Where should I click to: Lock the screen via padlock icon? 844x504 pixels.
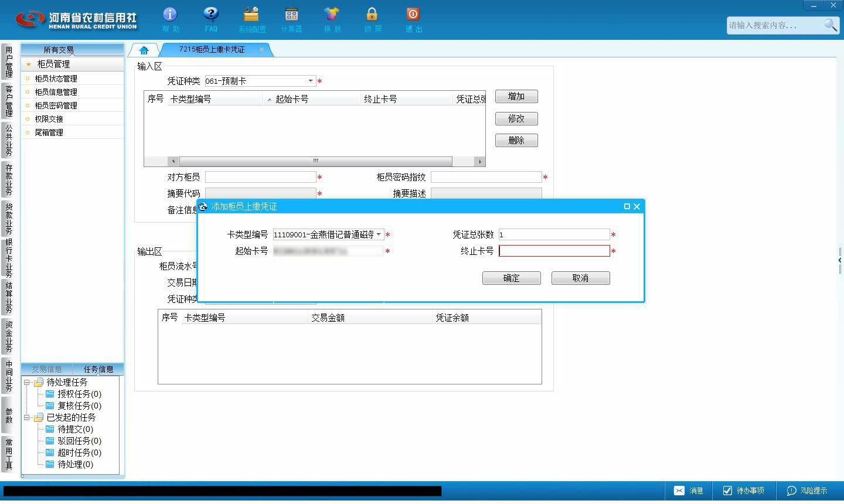point(372,19)
